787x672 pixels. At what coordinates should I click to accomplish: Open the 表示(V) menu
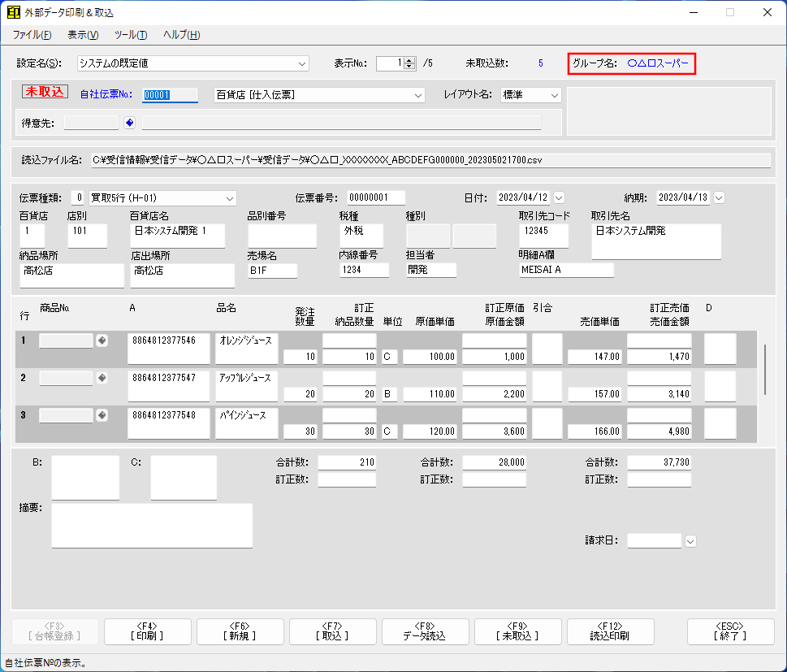pyautogui.click(x=83, y=35)
